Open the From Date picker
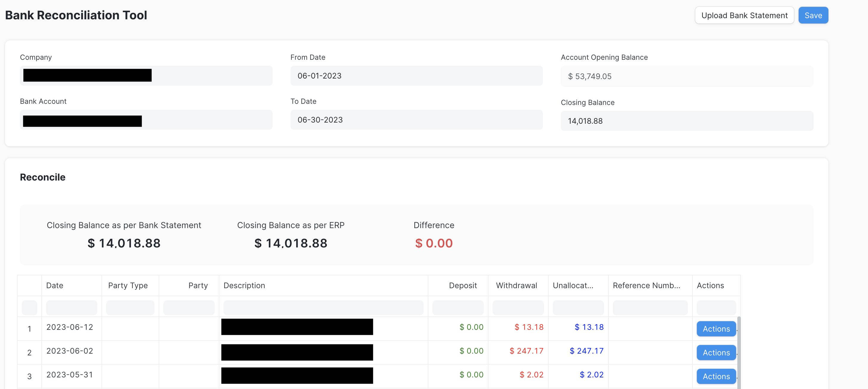This screenshot has width=868, height=389. [417, 76]
